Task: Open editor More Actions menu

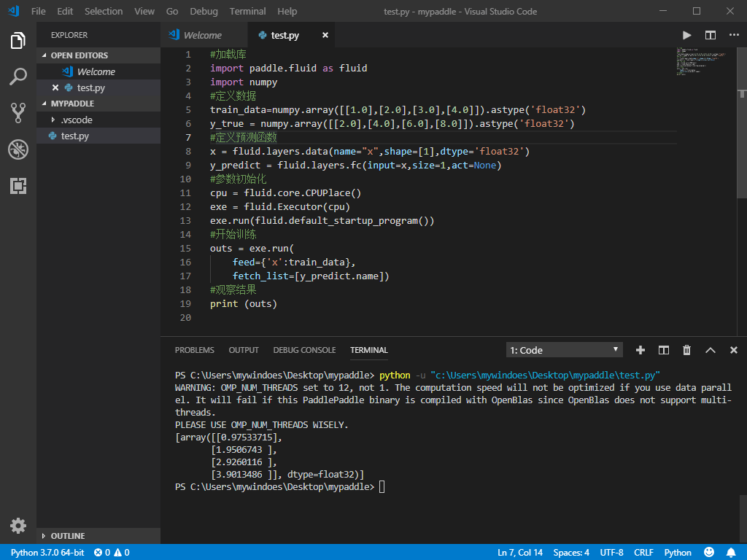Action: [734, 35]
